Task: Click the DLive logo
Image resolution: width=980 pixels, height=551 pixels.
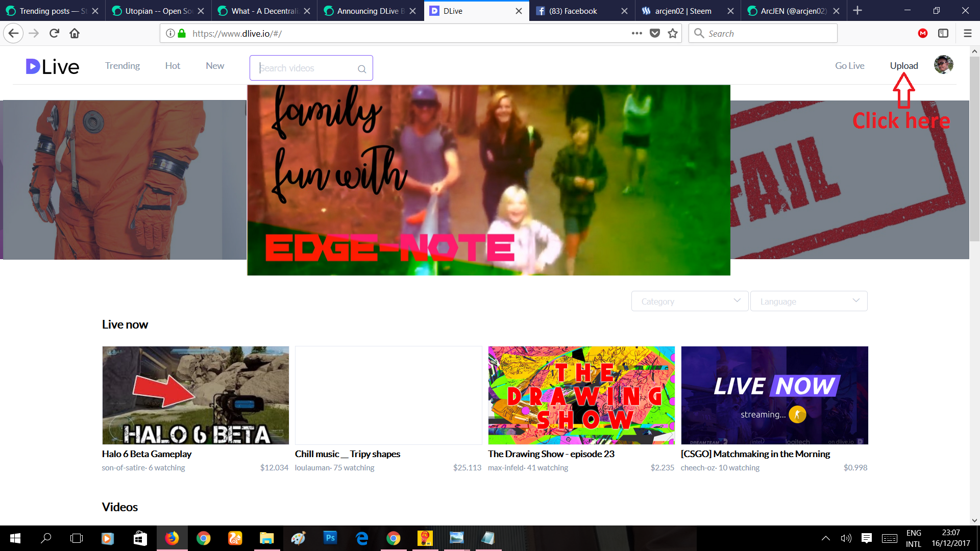Action: [53, 66]
